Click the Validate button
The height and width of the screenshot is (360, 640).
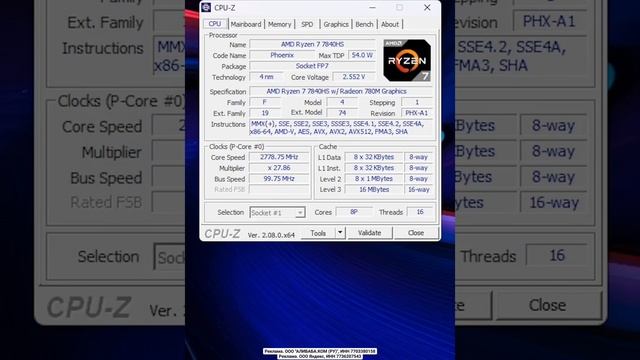point(369,233)
